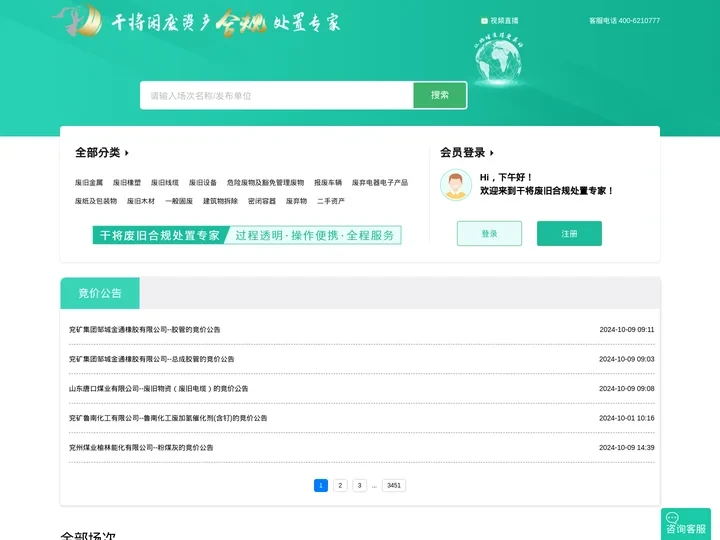Go to pagination page 1
This screenshot has width=720, height=540.
(321, 485)
